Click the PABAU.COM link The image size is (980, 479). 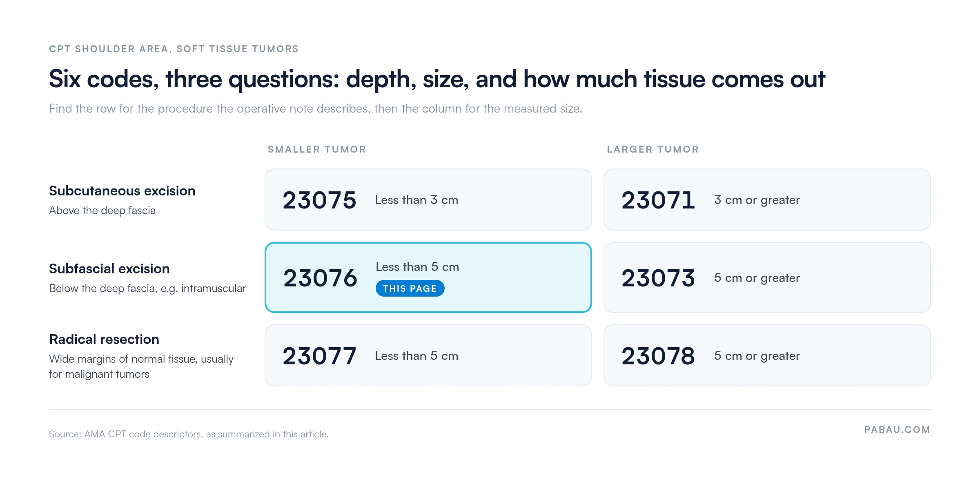tap(897, 430)
